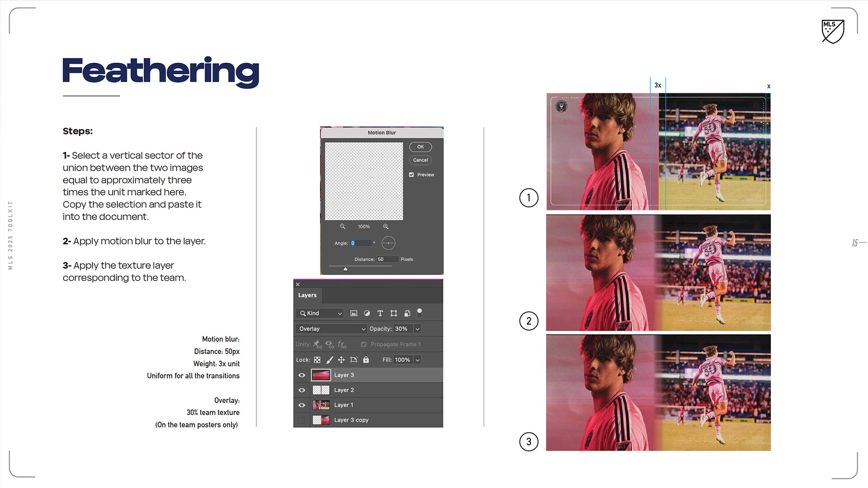Click the lock position move icon

point(341,360)
